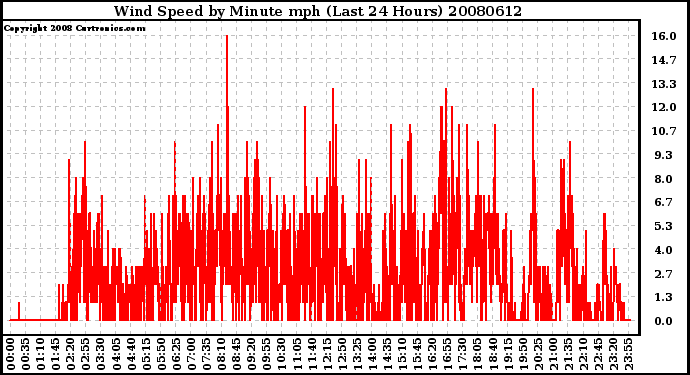Click the 03:30 time label
The image size is (690, 375).
click(x=101, y=355)
